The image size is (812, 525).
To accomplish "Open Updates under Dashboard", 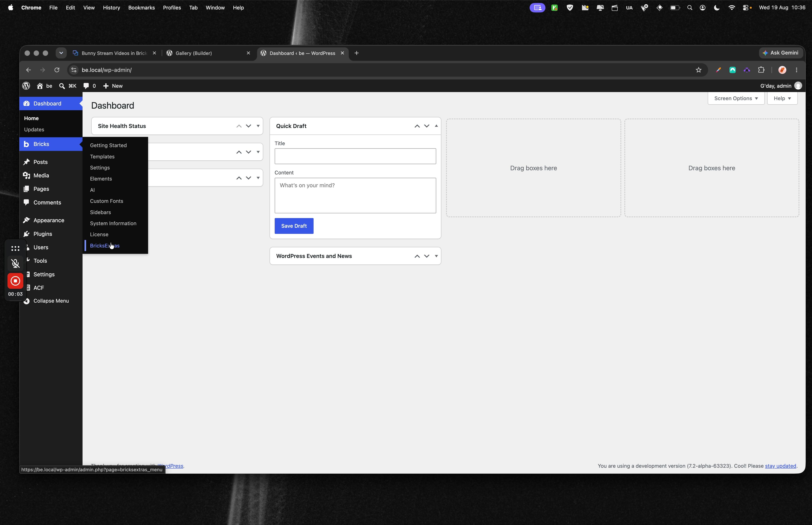I will [x=34, y=130].
